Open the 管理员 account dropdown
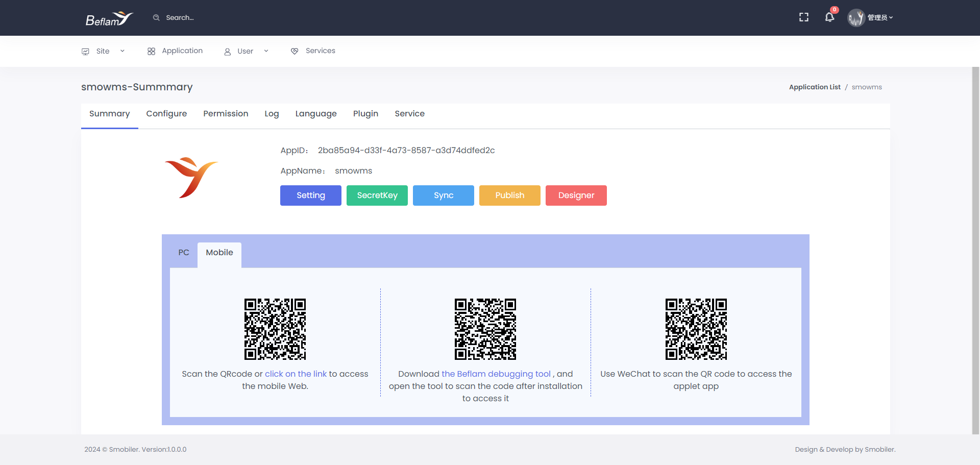 coord(880,17)
